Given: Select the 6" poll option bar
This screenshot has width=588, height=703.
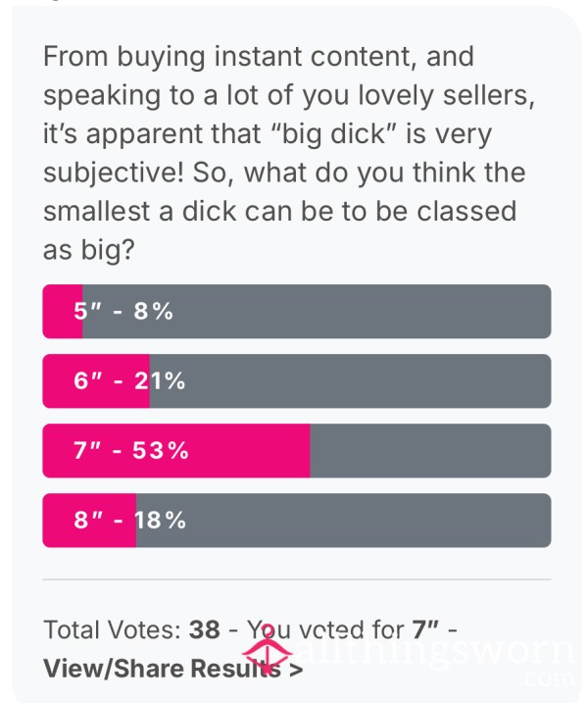Looking at the screenshot, I should coord(297,381).
